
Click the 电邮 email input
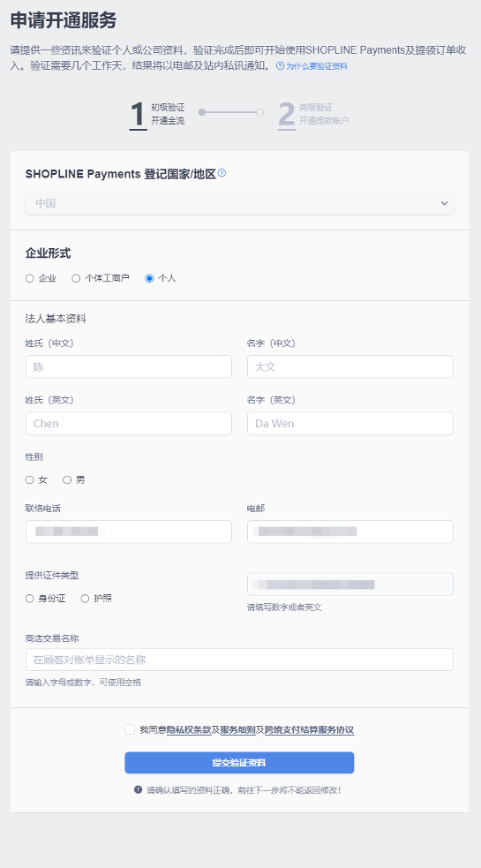point(350,532)
